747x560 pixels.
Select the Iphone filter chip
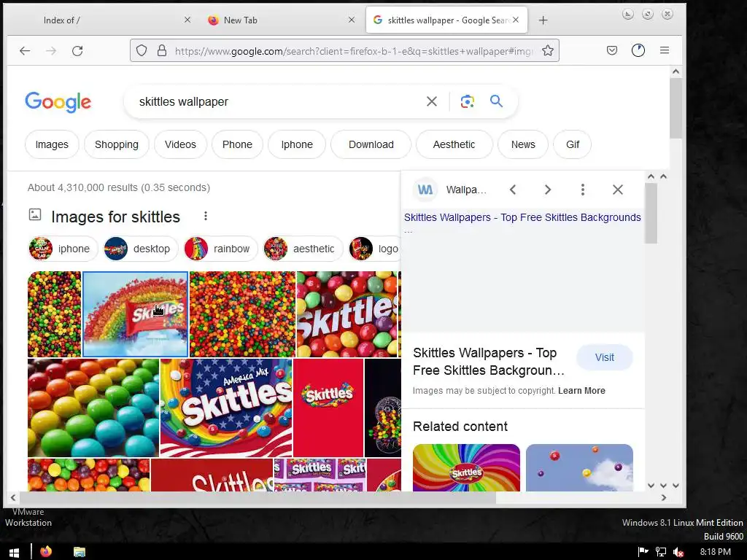pyautogui.click(x=297, y=144)
